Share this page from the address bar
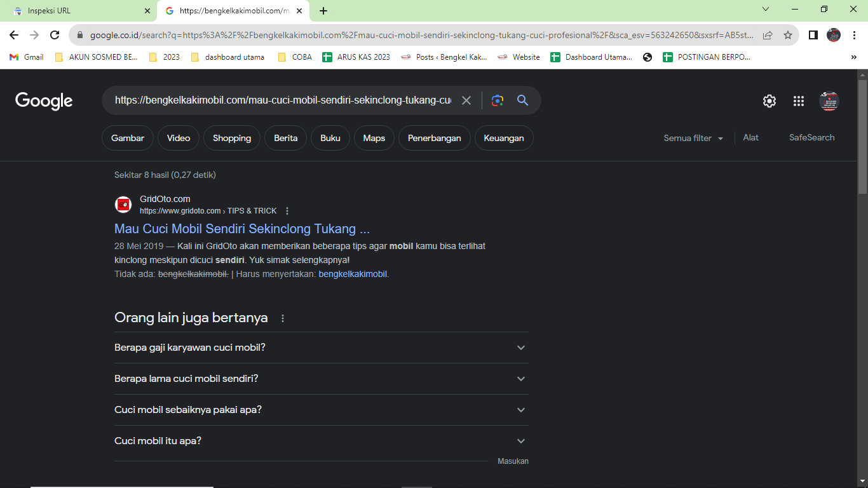This screenshot has width=868, height=488. (768, 36)
